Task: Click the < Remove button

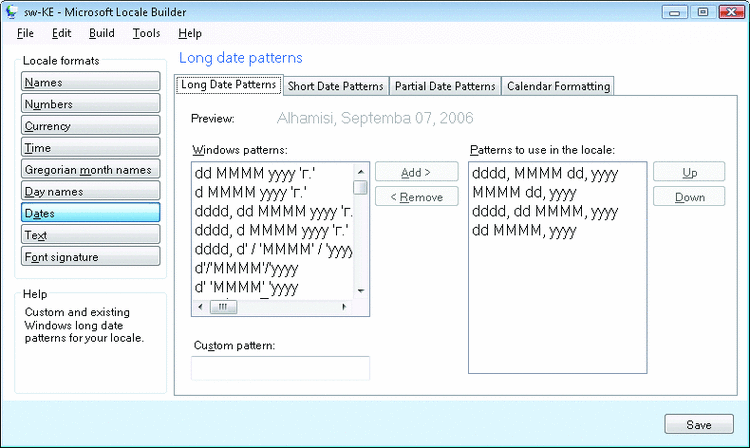Action: click(416, 197)
